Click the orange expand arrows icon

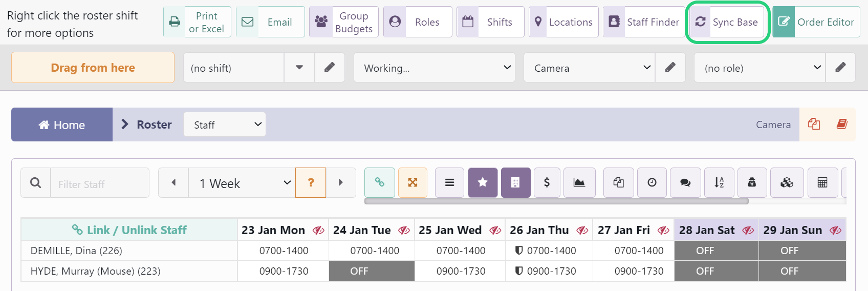(x=413, y=182)
